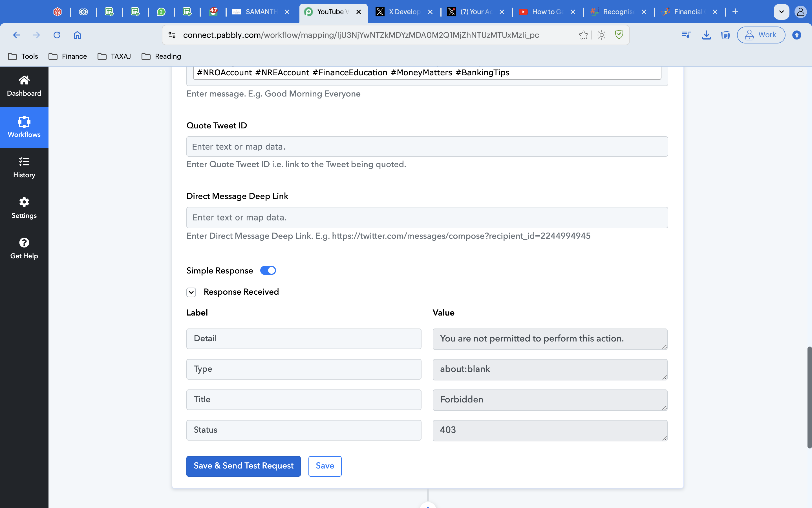
Task: Click Save & Send Test Request
Action: [244, 466]
